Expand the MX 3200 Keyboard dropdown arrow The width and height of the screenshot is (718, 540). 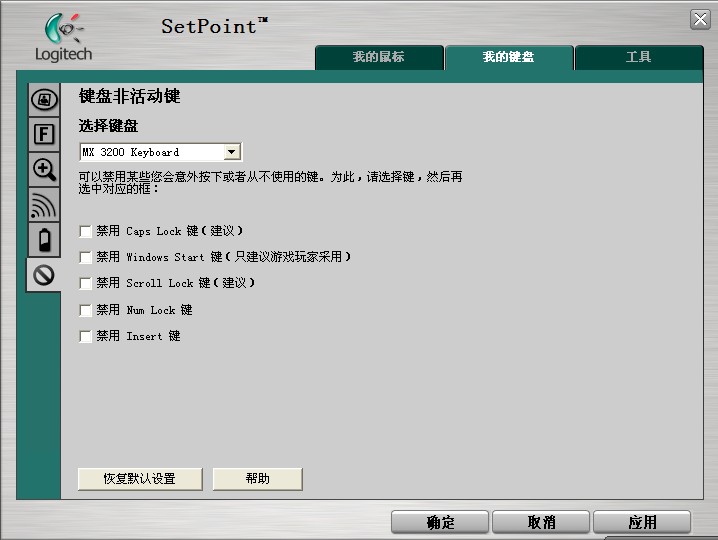(x=232, y=152)
